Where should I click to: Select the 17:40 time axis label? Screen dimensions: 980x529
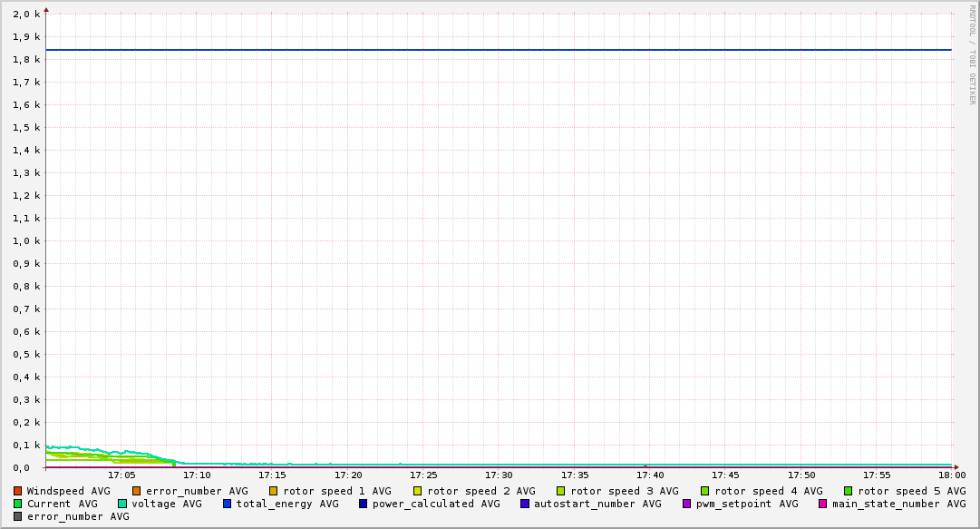tap(650, 475)
